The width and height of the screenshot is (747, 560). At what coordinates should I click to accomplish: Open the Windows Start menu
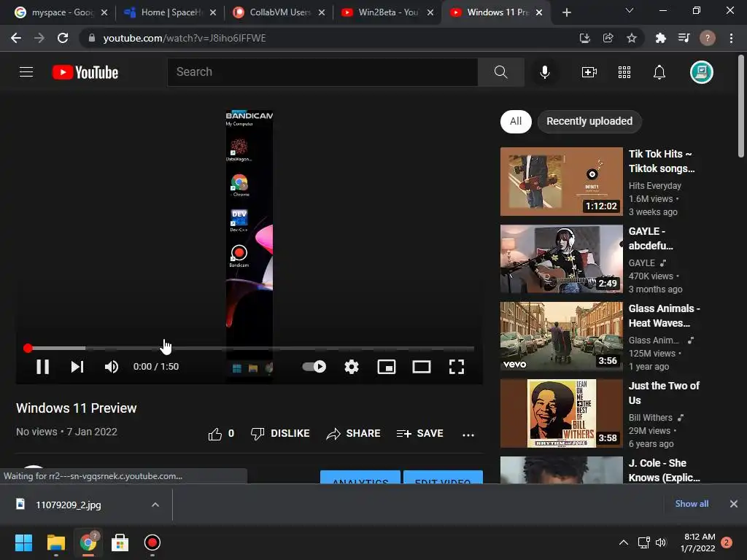23,542
